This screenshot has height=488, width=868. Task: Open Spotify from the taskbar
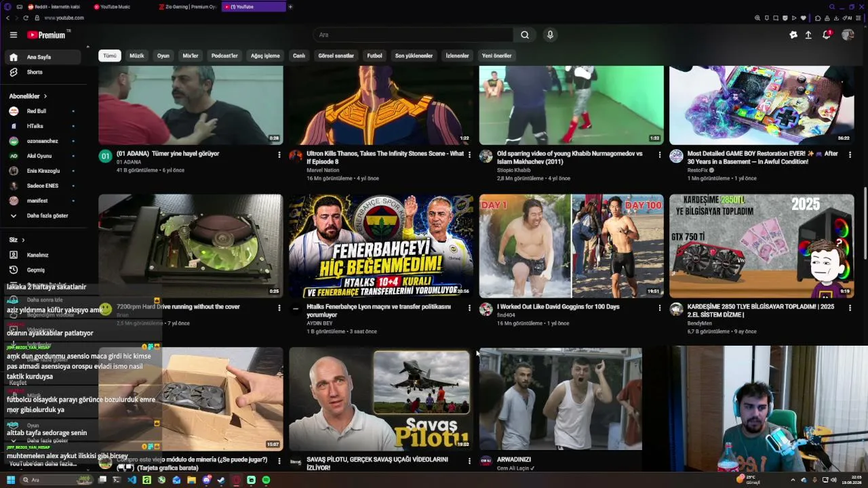click(266, 480)
